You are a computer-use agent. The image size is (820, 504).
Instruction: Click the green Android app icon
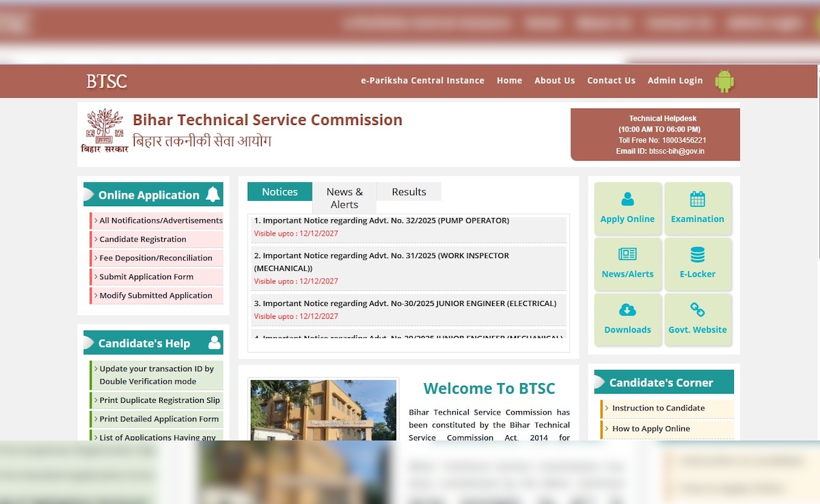pyautogui.click(x=724, y=81)
